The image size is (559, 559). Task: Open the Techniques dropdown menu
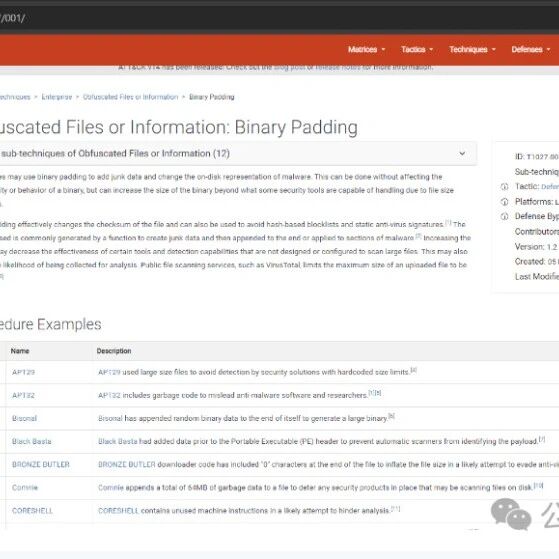click(x=472, y=50)
